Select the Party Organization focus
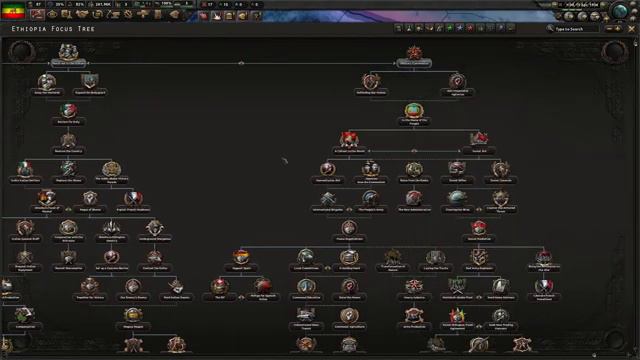This screenshot has height=360, width=640. coord(349,231)
